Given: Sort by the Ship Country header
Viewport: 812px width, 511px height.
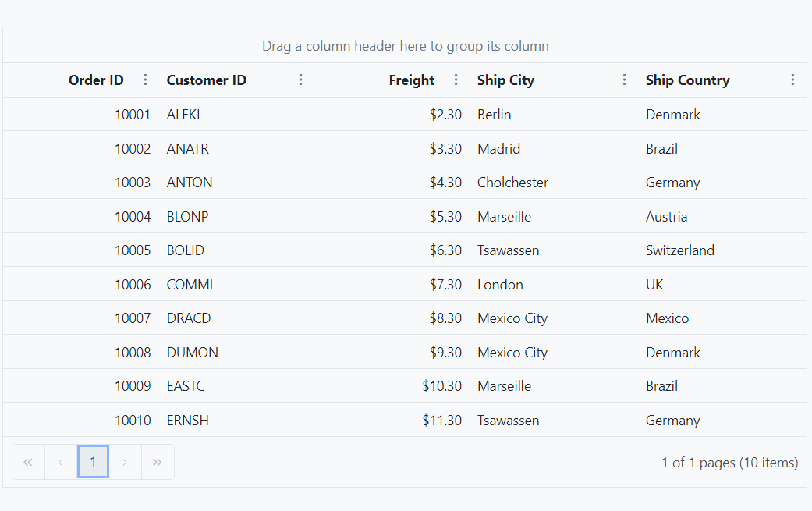Looking at the screenshot, I should pos(688,80).
